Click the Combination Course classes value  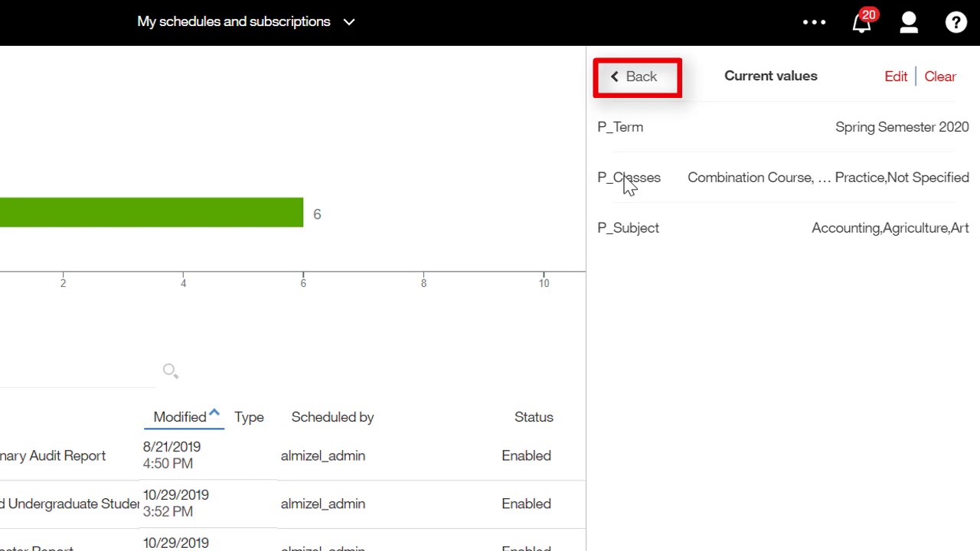(x=828, y=178)
